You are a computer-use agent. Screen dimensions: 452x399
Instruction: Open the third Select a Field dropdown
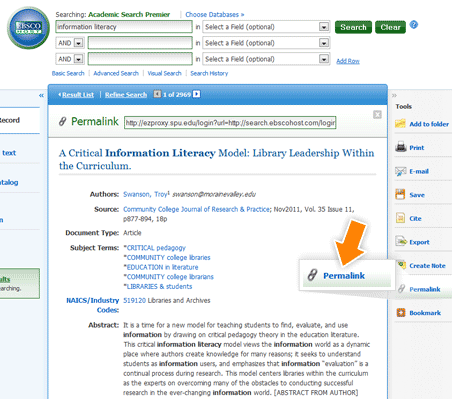pos(324,59)
